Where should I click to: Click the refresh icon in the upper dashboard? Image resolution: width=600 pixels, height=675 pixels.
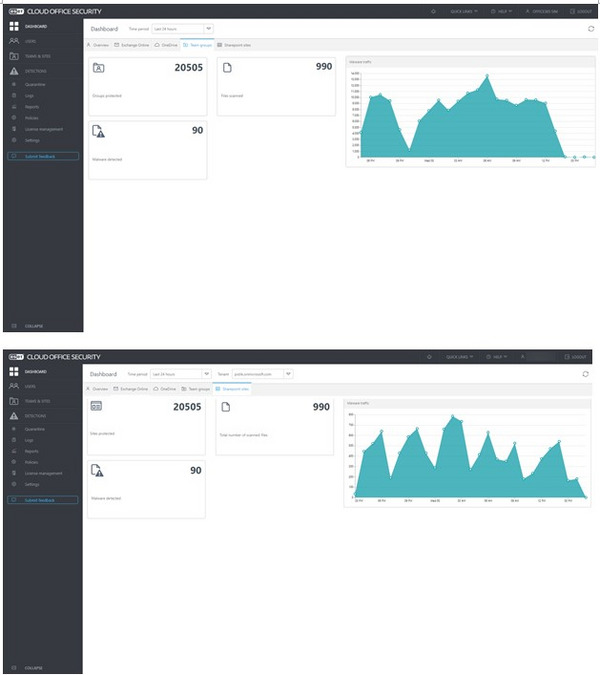tap(590, 29)
